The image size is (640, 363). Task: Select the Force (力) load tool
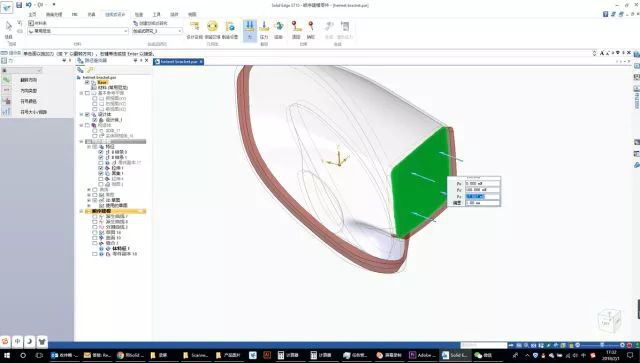[x=250, y=30]
